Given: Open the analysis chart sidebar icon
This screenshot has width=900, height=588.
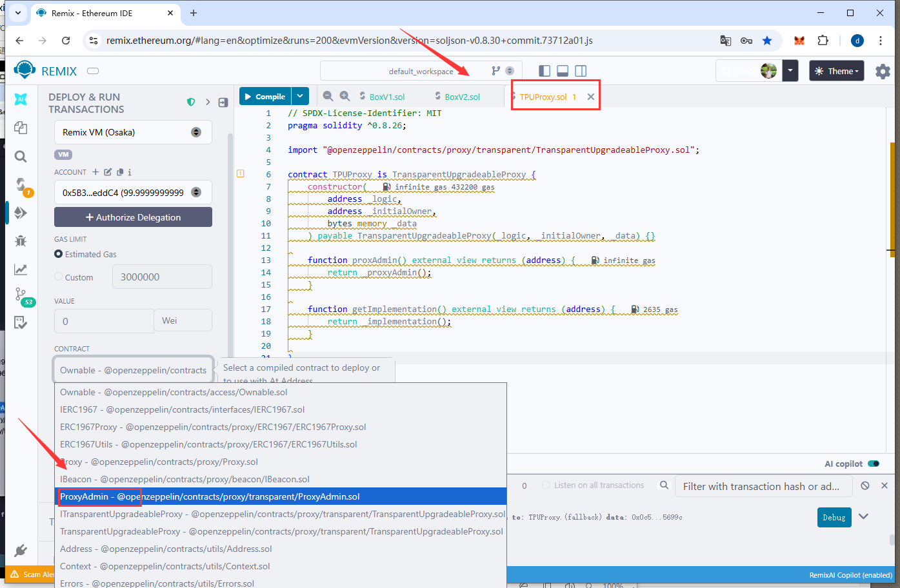Looking at the screenshot, I should [x=21, y=269].
